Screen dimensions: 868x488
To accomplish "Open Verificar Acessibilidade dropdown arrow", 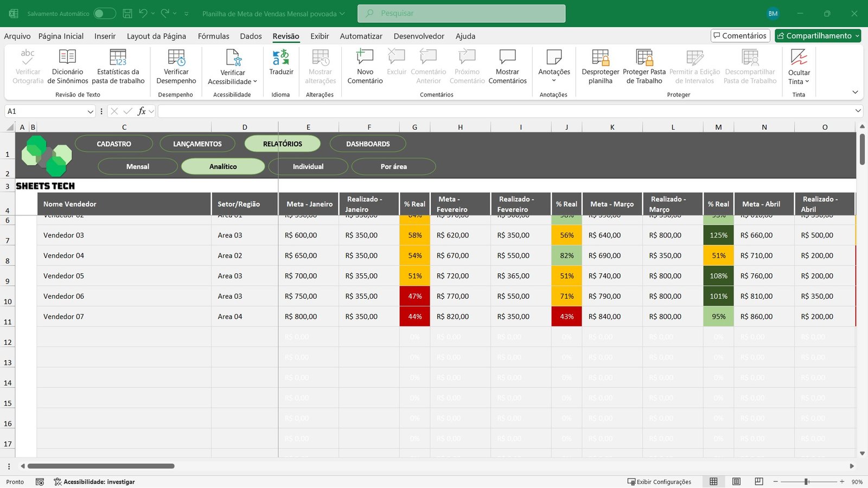I will pyautogui.click(x=255, y=82).
